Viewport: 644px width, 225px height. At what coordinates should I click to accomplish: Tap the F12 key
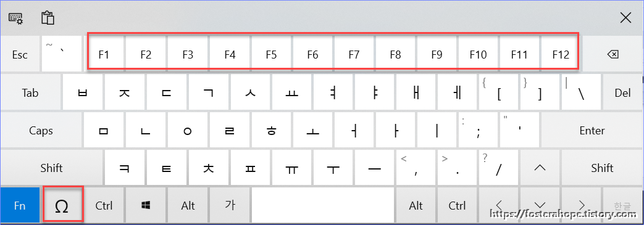(x=561, y=54)
